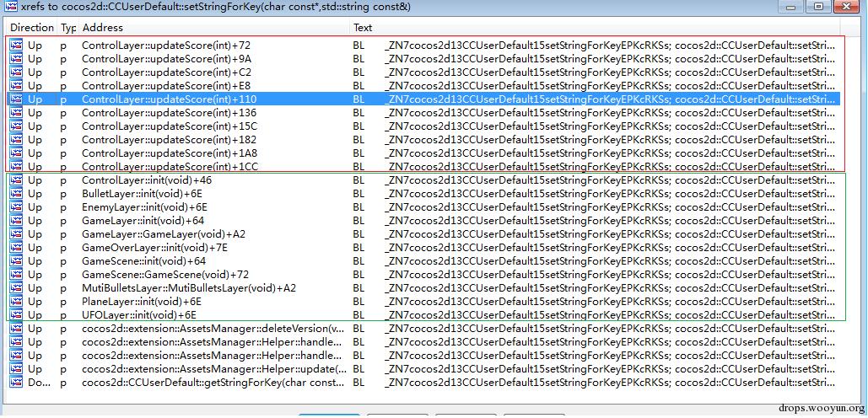Select address ControlLayer::updateScore(int)+136
The height and width of the screenshot is (418, 868).
click(169, 113)
